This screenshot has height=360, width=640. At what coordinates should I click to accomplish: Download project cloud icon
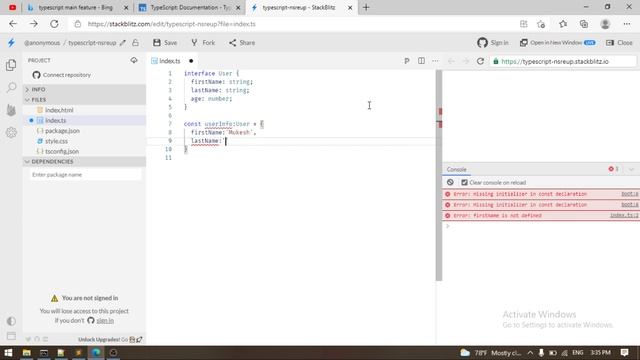134,60
